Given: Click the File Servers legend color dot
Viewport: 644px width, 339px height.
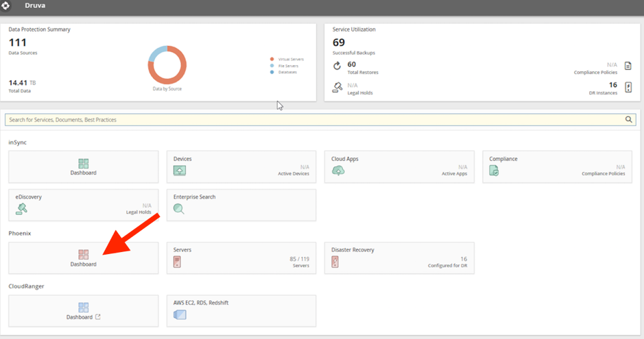Looking at the screenshot, I should pyautogui.click(x=272, y=66).
